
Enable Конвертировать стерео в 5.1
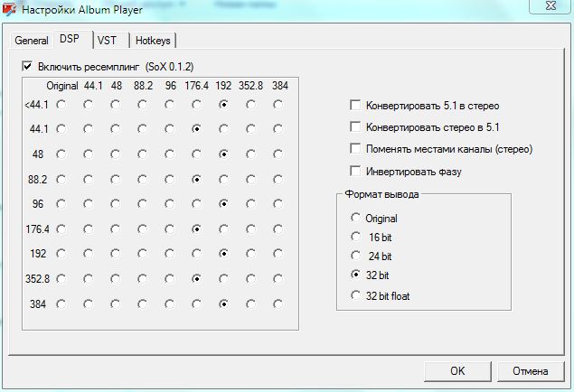355,126
